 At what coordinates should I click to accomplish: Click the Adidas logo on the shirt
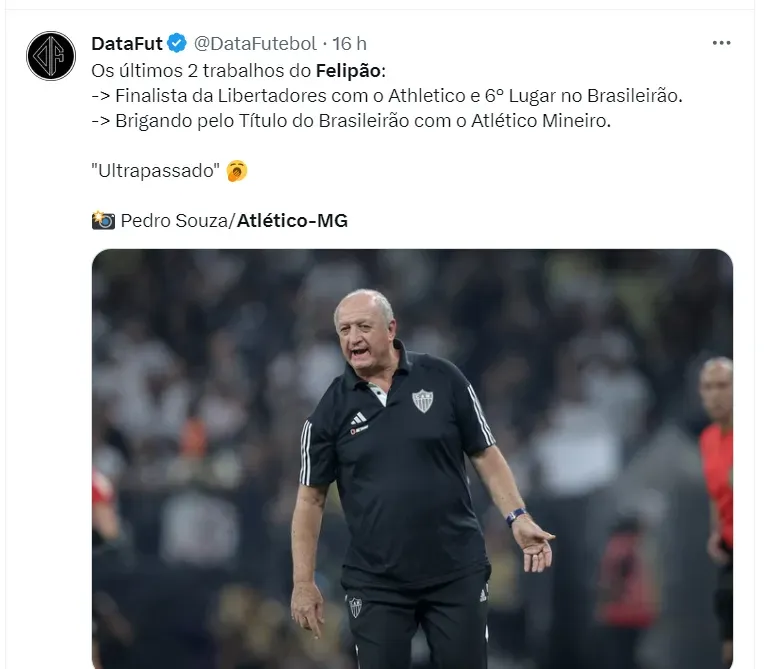[359, 418]
